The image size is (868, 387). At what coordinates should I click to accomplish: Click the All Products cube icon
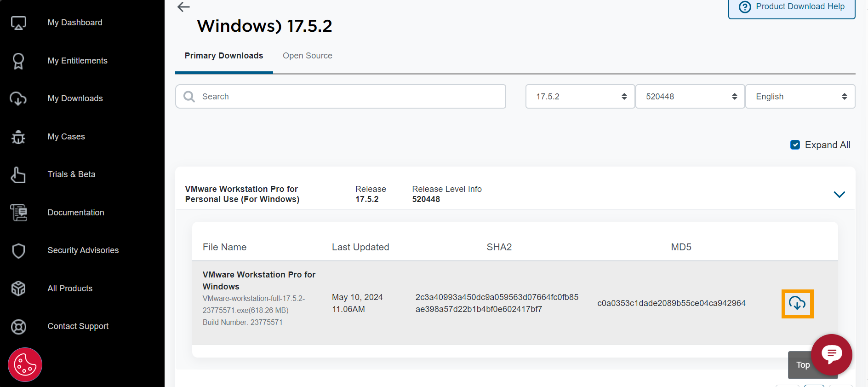(x=18, y=289)
